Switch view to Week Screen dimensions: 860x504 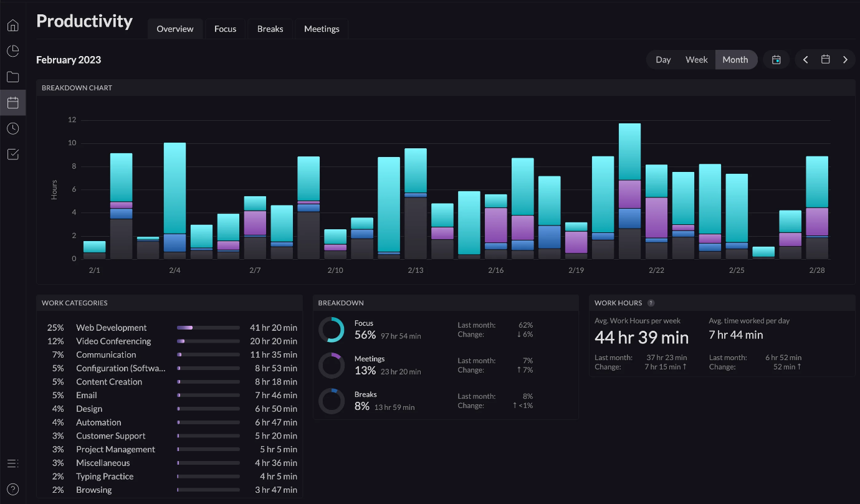(x=696, y=59)
